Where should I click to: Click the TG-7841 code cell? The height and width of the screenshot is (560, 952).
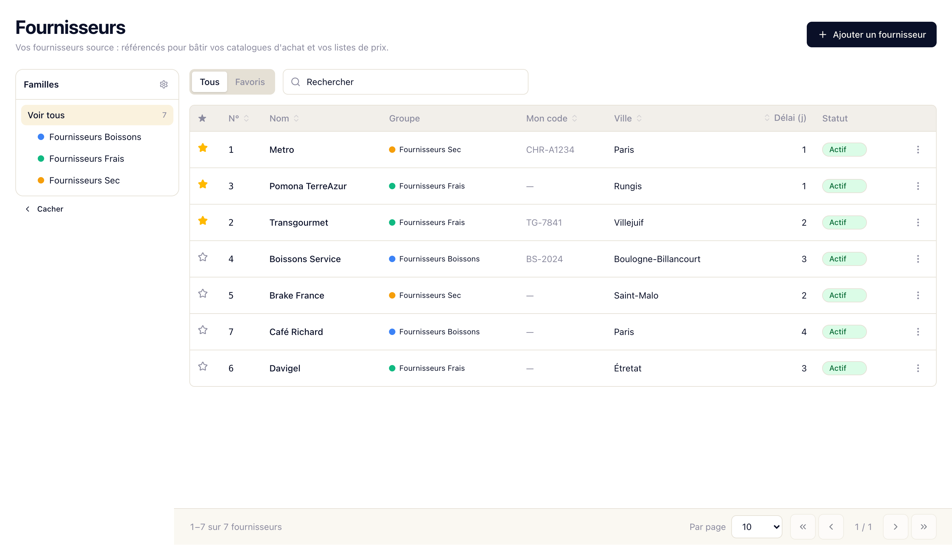544,223
